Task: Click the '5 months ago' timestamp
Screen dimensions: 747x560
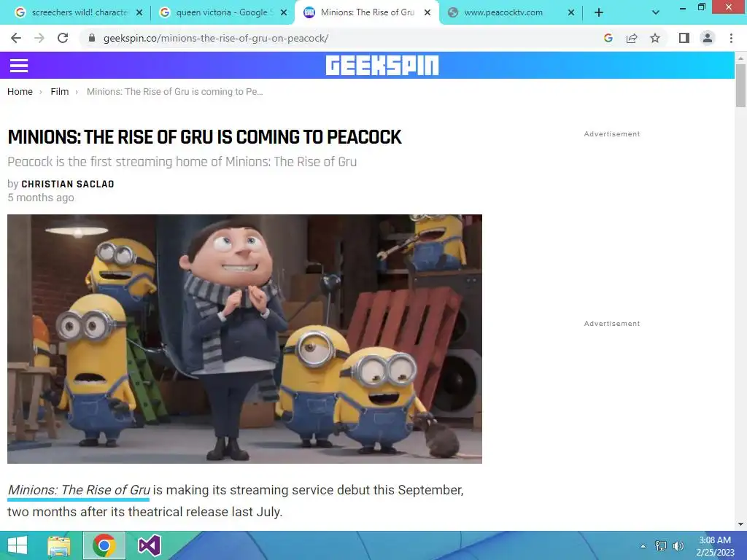Action: [41, 198]
